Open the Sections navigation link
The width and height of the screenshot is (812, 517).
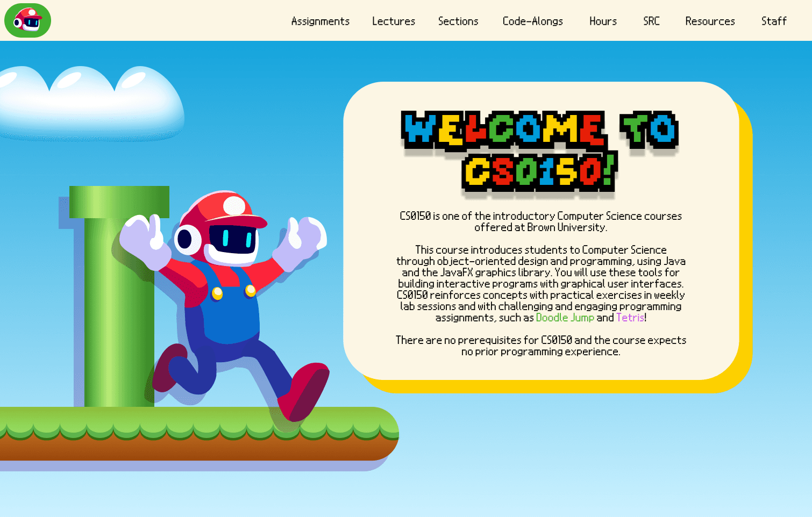coord(458,21)
